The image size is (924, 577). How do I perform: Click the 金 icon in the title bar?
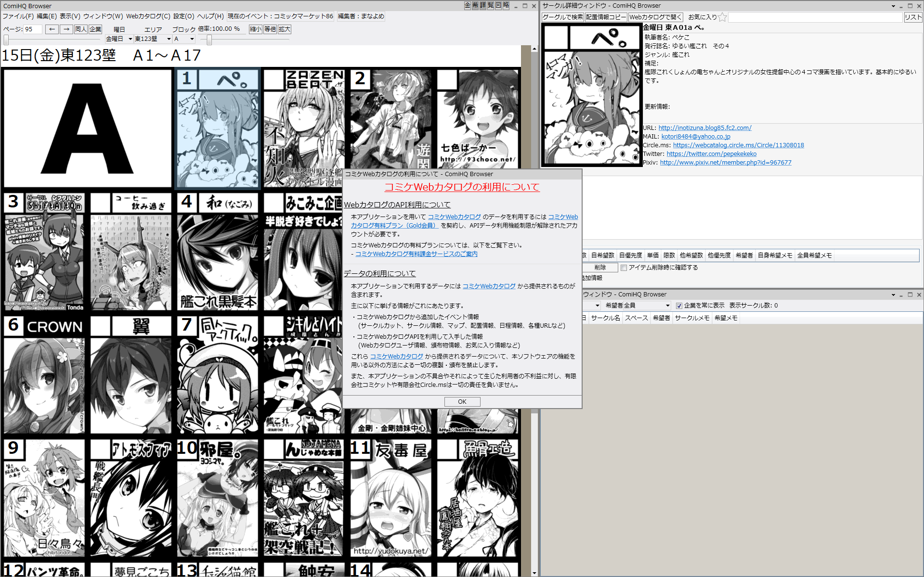click(468, 5)
